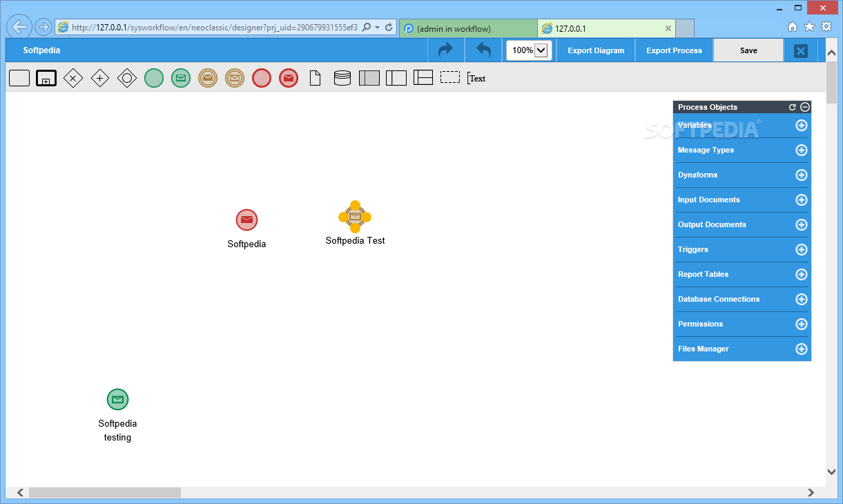Open the Permissions list
The image size is (843, 504).
click(x=700, y=324)
